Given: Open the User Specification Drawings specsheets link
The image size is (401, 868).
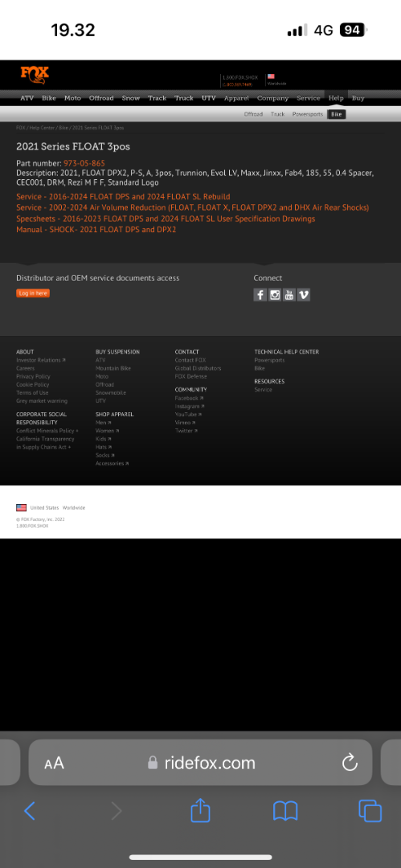Looking at the screenshot, I should click(x=166, y=219).
